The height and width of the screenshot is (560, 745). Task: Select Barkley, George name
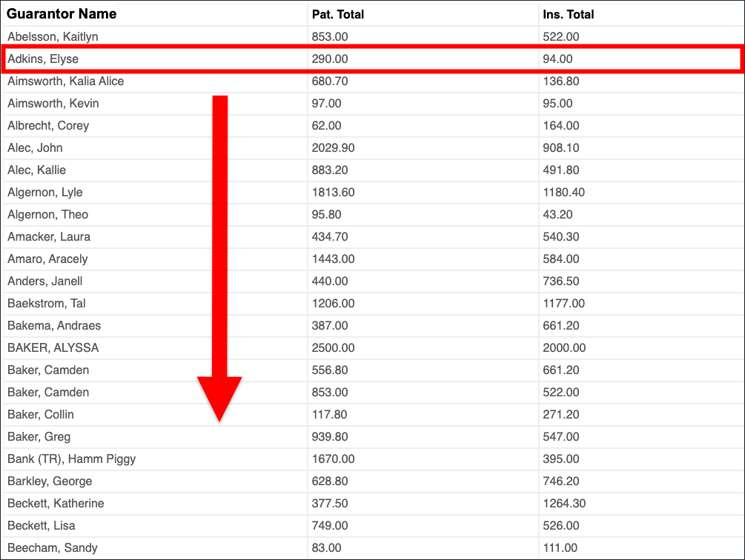[x=50, y=481]
